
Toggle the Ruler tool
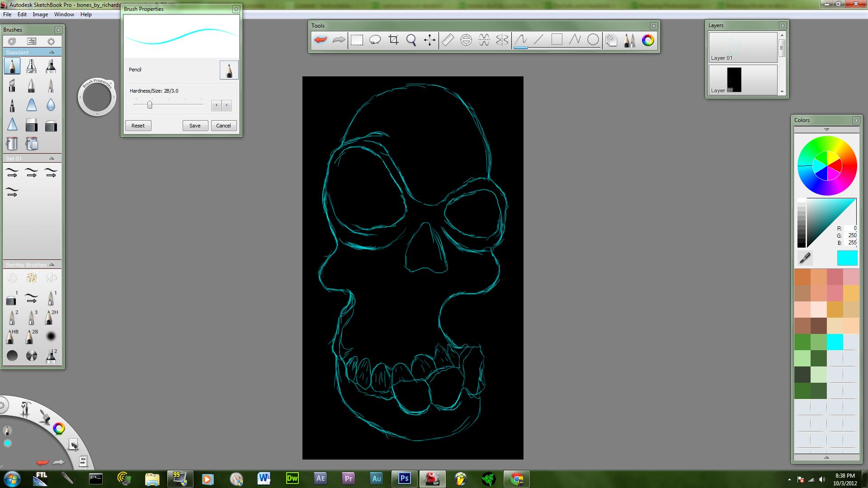(448, 40)
